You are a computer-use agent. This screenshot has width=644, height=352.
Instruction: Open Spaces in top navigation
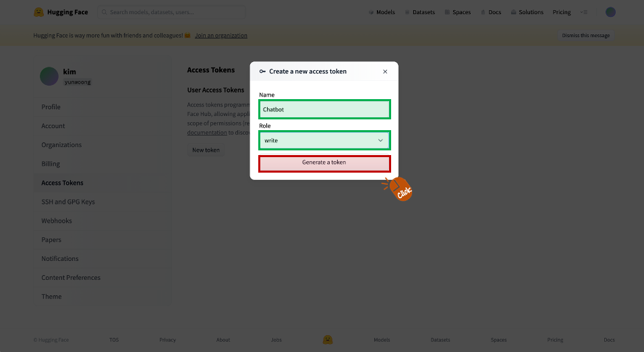tap(457, 12)
